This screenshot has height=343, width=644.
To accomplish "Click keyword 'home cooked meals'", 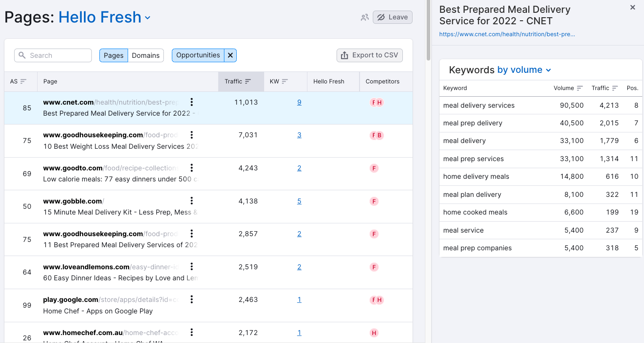I will point(475,212).
